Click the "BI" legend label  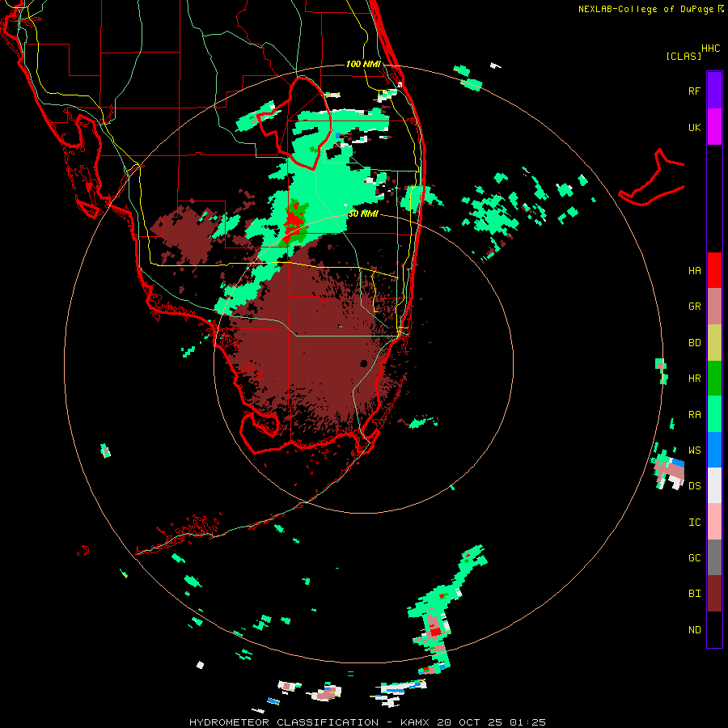(x=694, y=594)
